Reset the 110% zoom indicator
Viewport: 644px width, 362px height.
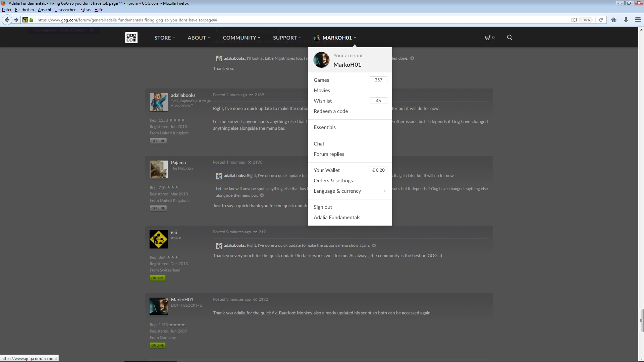coord(586,20)
